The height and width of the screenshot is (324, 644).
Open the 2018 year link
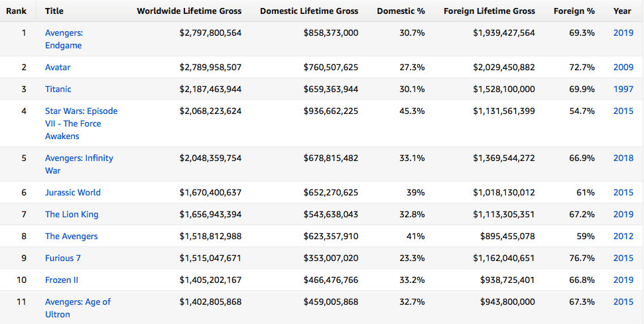[623, 158]
